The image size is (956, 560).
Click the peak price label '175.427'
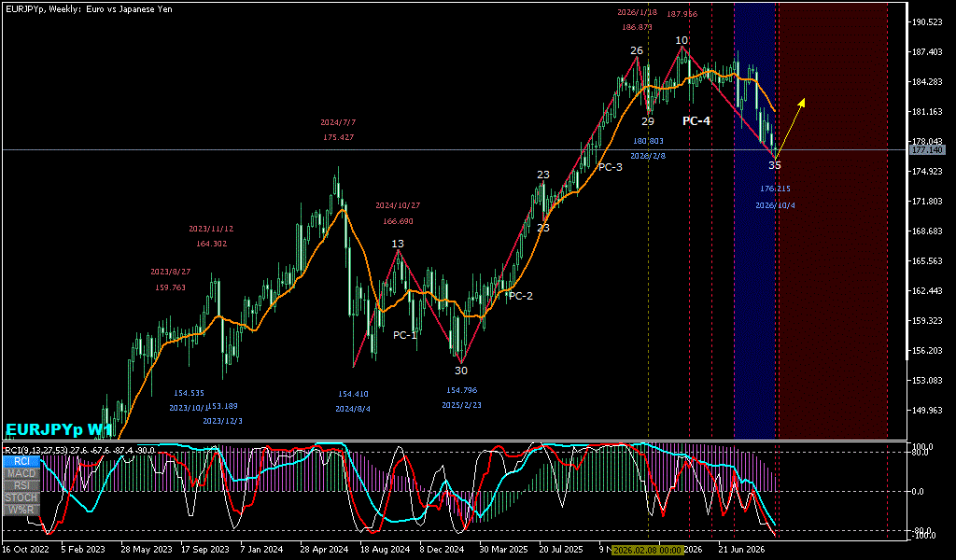[338, 138]
